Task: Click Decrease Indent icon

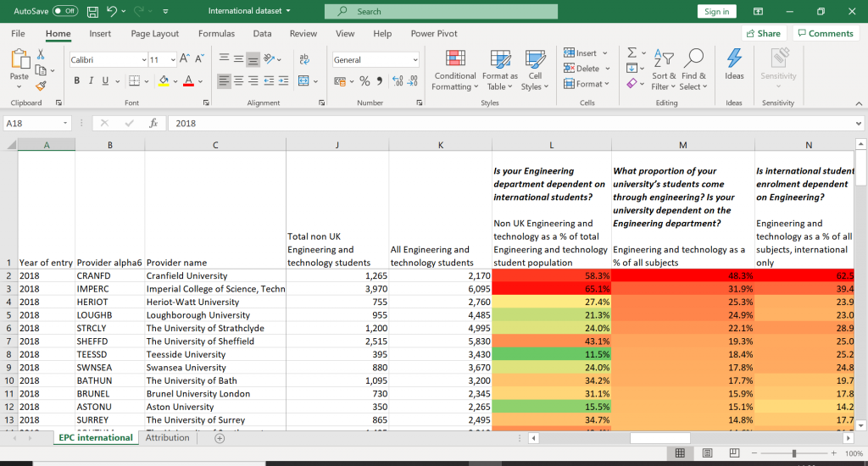Action: tap(269, 80)
